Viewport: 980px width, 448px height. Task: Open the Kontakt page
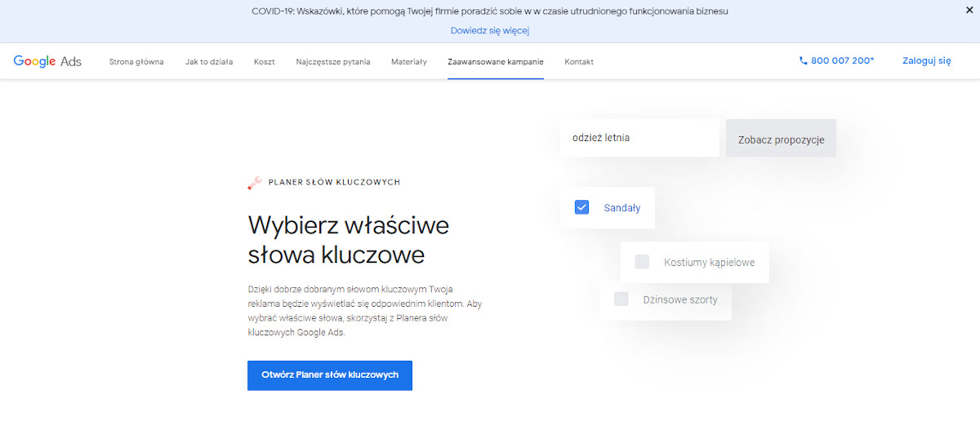[x=579, y=62]
